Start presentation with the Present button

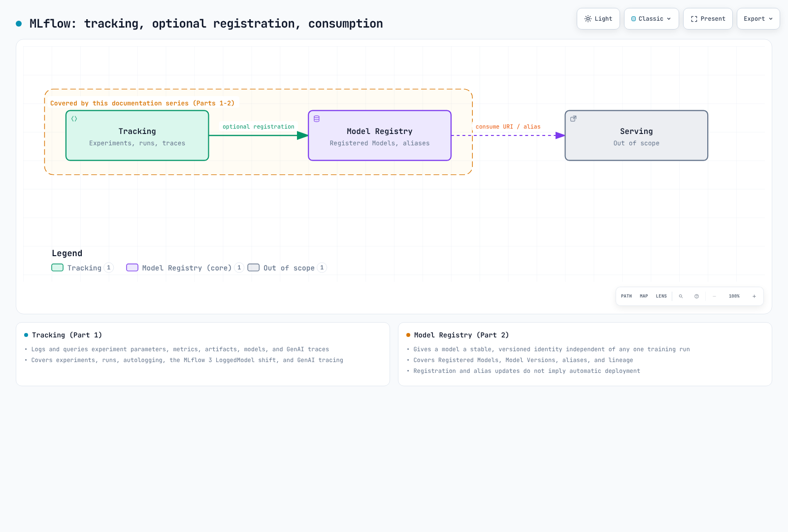tap(708, 19)
